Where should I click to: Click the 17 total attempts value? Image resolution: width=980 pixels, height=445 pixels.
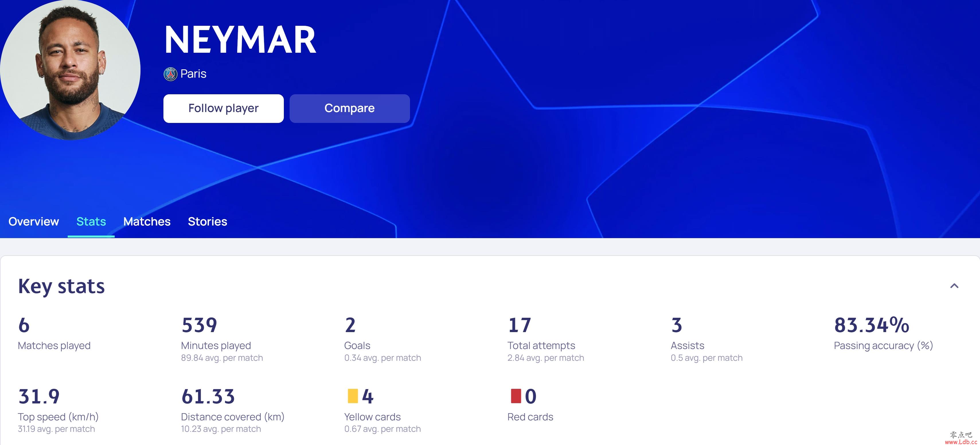click(519, 325)
